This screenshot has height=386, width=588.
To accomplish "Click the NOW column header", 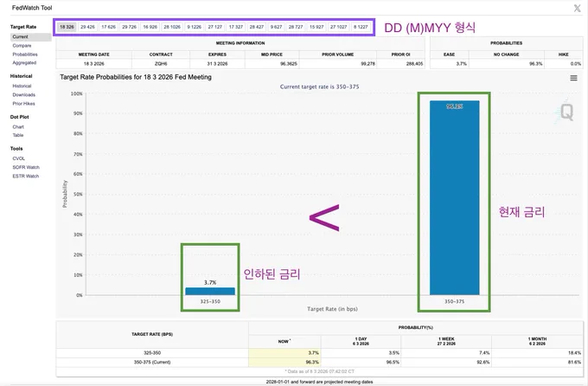I will (284, 341).
